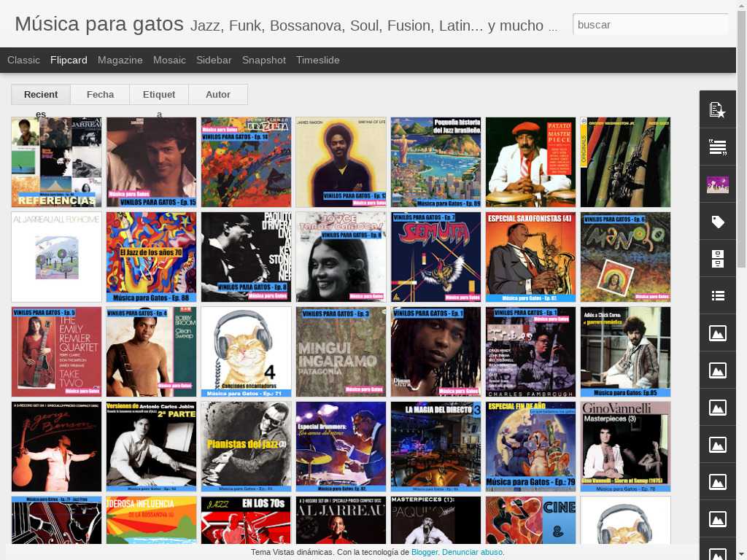This screenshot has height=560, width=747.
Task: Switch to the Magazine view
Action: click(x=120, y=60)
